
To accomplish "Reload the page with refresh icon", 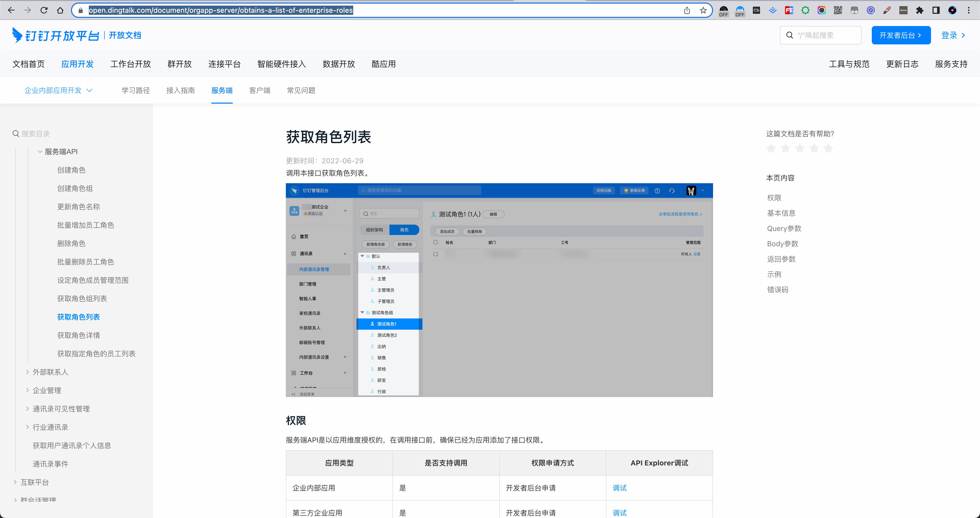I will click(44, 10).
